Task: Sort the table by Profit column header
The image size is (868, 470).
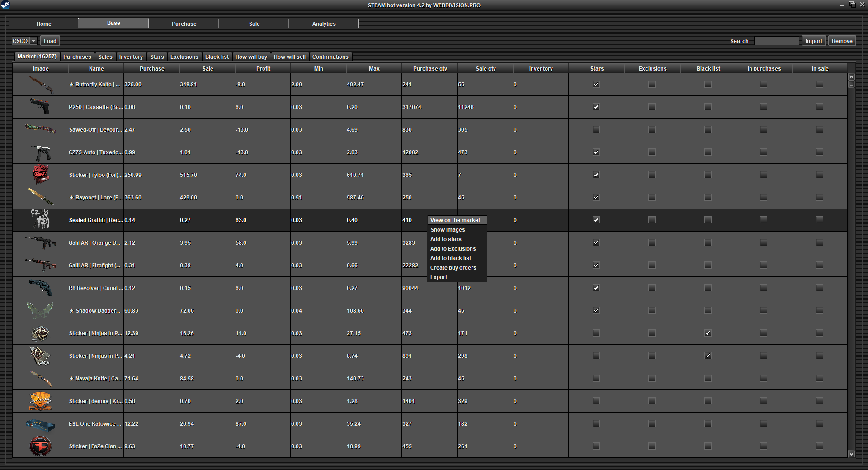Action: (263, 69)
